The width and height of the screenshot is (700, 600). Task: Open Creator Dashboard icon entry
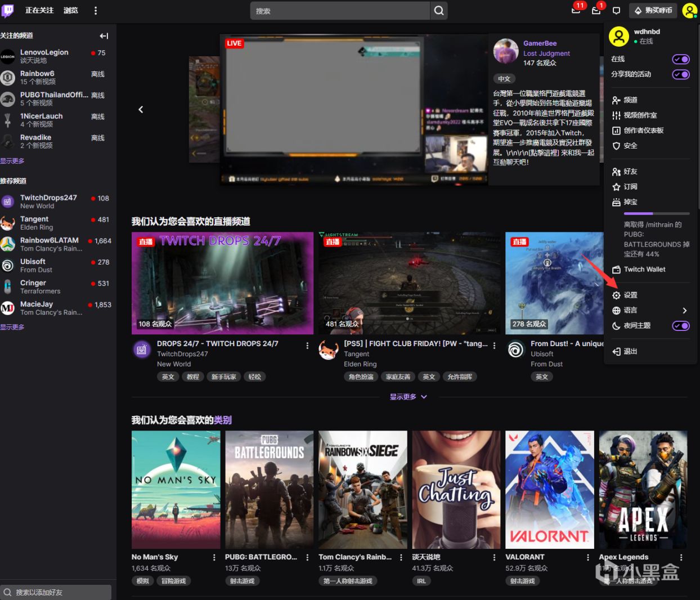[638, 130]
